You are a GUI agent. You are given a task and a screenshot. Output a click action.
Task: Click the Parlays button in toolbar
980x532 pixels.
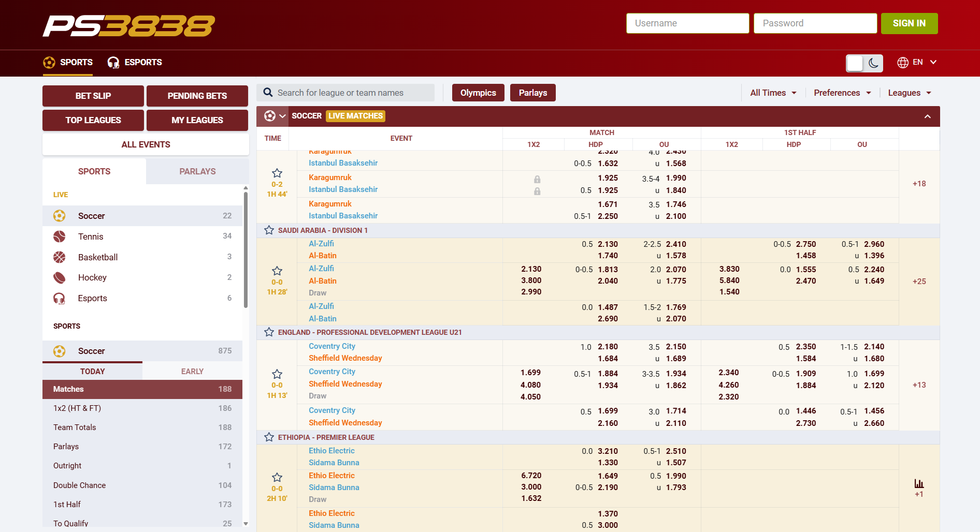coord(533,93)
